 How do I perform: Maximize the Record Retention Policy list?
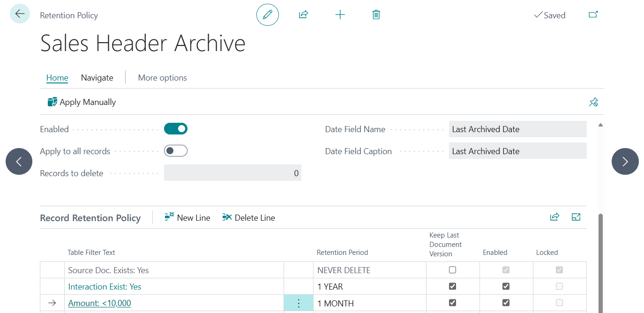(x=576, y=217)
